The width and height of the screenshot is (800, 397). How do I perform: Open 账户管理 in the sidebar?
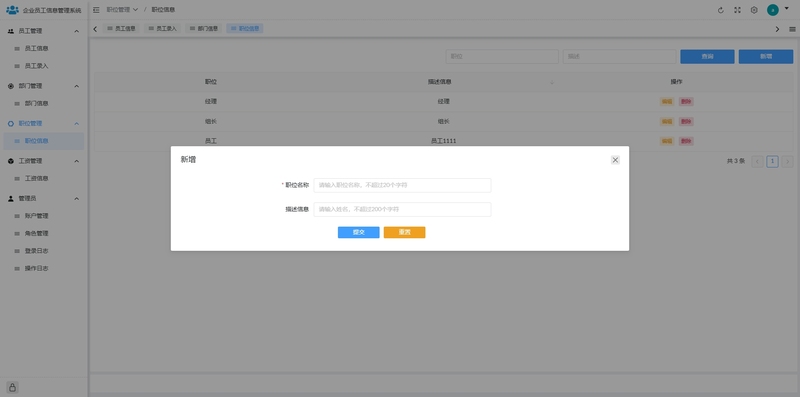tap(43, 216)
